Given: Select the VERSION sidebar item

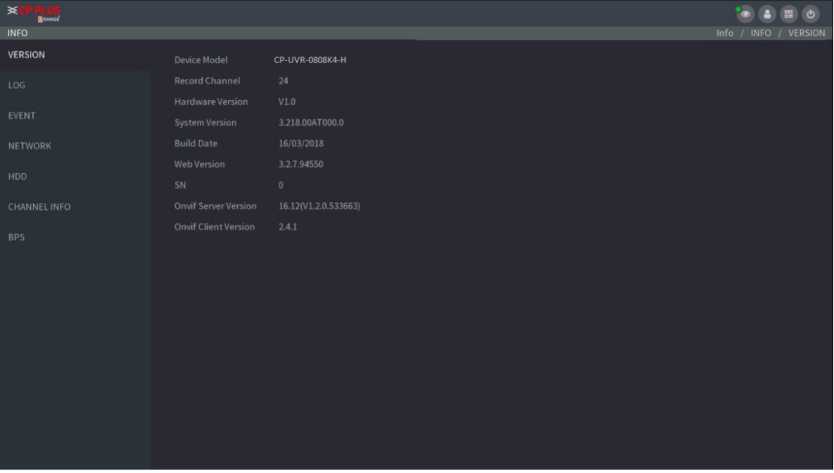Looking at the screenshot, I should 27,55.
